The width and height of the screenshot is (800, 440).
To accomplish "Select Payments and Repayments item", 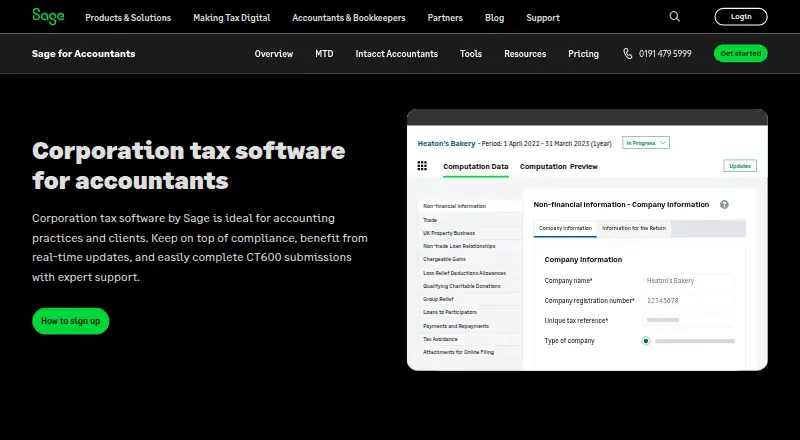I will tap(469, 326).
